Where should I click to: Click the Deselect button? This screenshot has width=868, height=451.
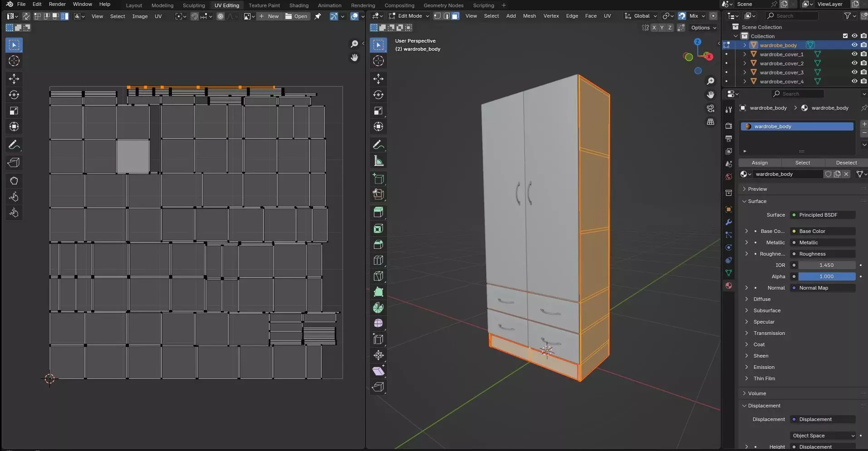coord(846,163)
